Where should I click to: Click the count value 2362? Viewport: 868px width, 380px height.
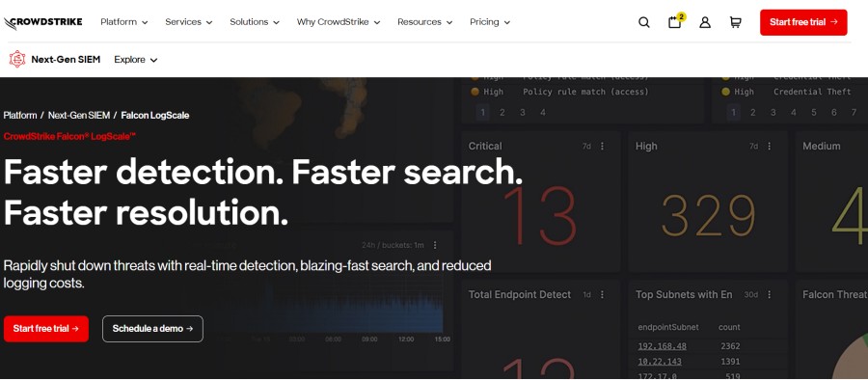pyautogui.click(x=730, y=346)
